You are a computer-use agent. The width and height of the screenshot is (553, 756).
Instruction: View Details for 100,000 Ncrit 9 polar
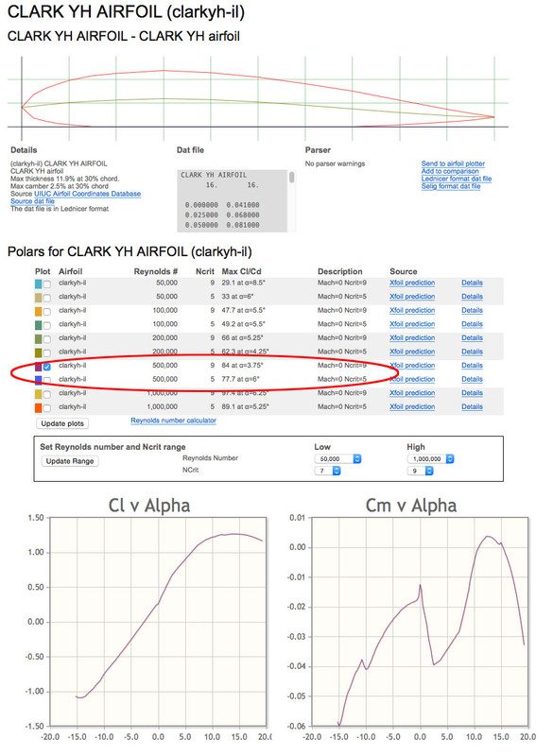[472, 311]
